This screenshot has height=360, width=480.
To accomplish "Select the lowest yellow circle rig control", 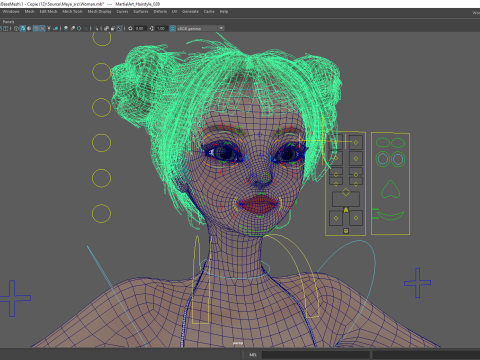I will click(102, 213).
